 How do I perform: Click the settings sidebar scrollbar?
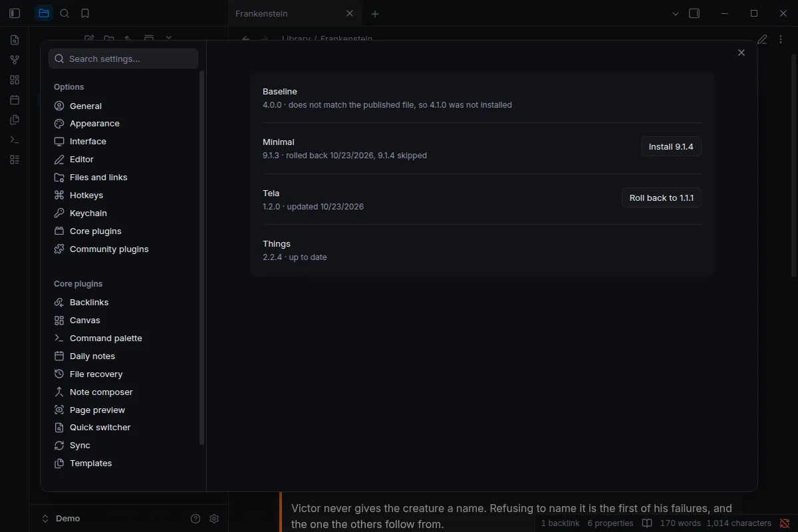[202, 258]
